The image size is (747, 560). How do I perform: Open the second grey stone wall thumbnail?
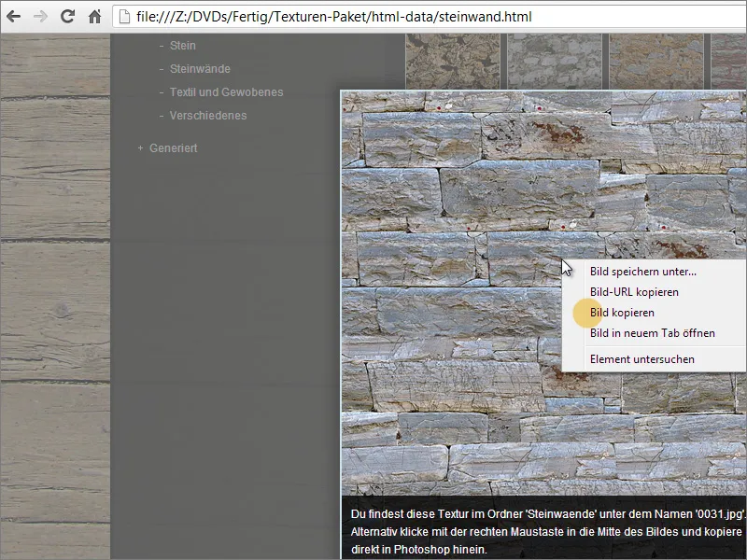(555, 61)
